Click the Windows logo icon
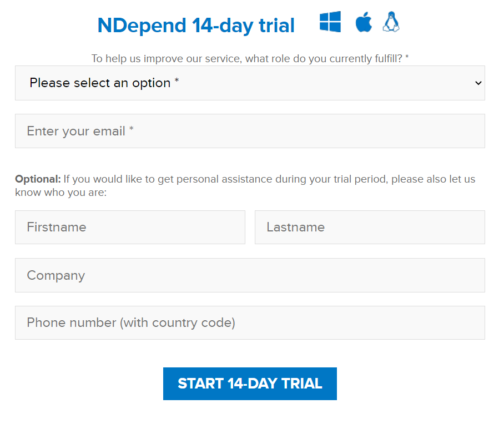The image size is (504, 429). [x=330, y=22]
